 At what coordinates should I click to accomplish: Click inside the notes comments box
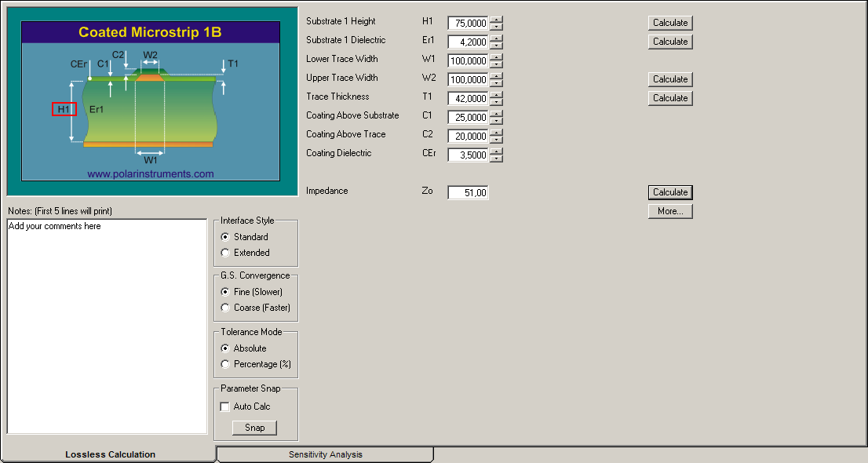point(107,326)
